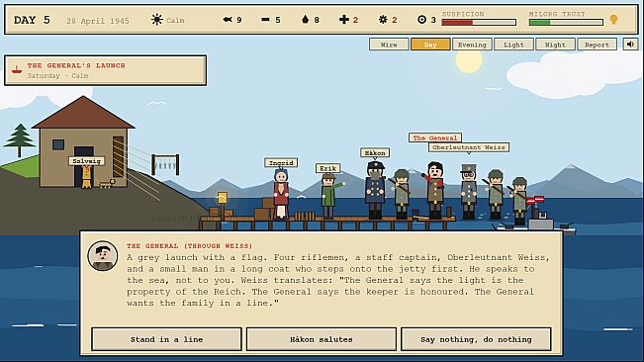644x362 pixels.
Task: Click the Oberleutnant Weiss name label
Action: tap(469, 147)
